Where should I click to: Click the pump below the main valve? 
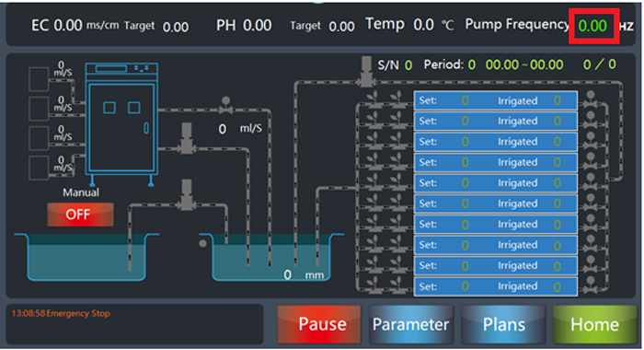click(x=187, y=138)
